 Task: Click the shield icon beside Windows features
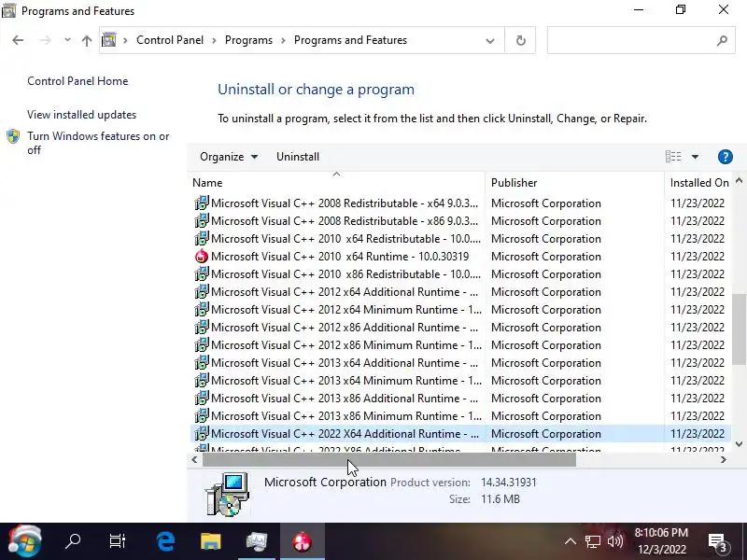pos(13,136)
